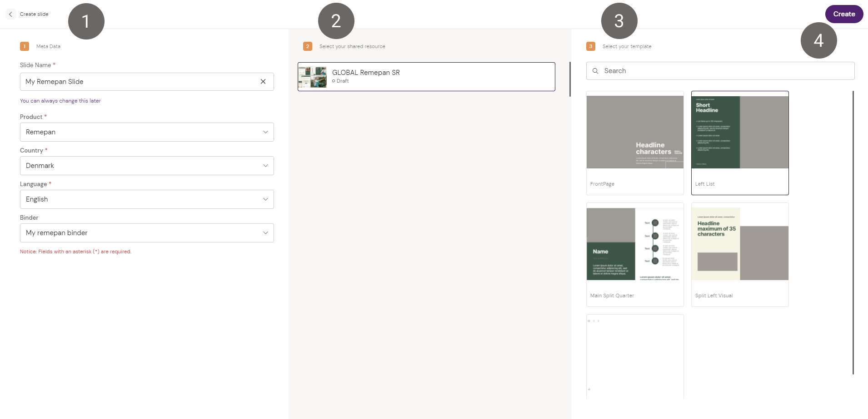Viewport: 868px width, 419px height.
Task: Click the GLOBAL Remepan SR thumbnail image
Action: (x=312, y=77)
